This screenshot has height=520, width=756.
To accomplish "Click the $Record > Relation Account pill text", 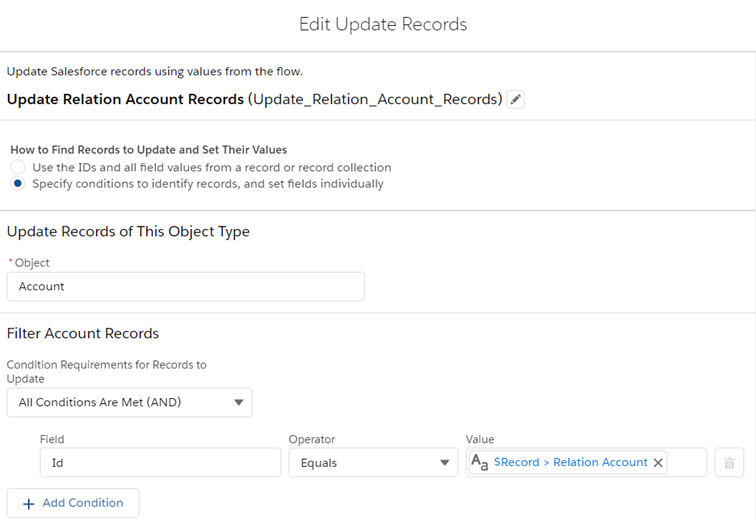I will pos(570,463).
